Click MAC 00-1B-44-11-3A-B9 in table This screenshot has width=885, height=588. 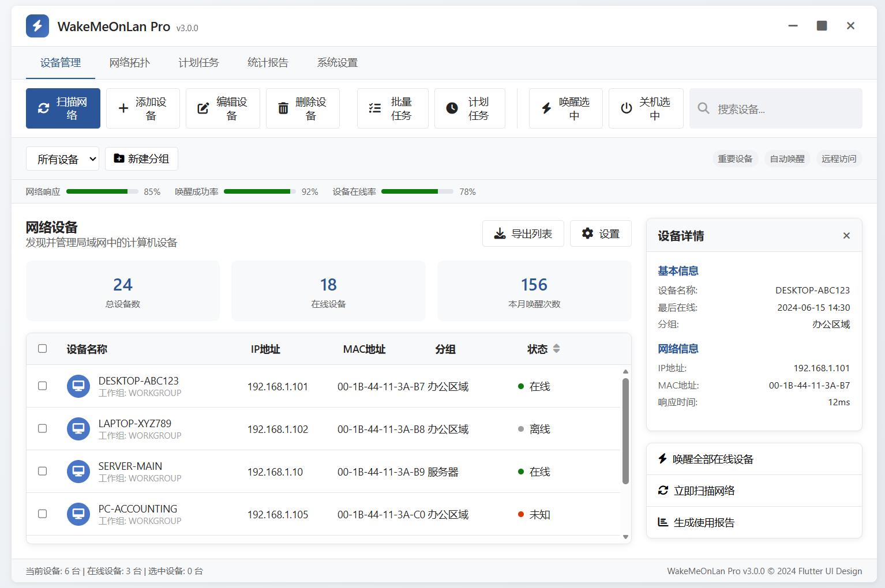[381, 472]
